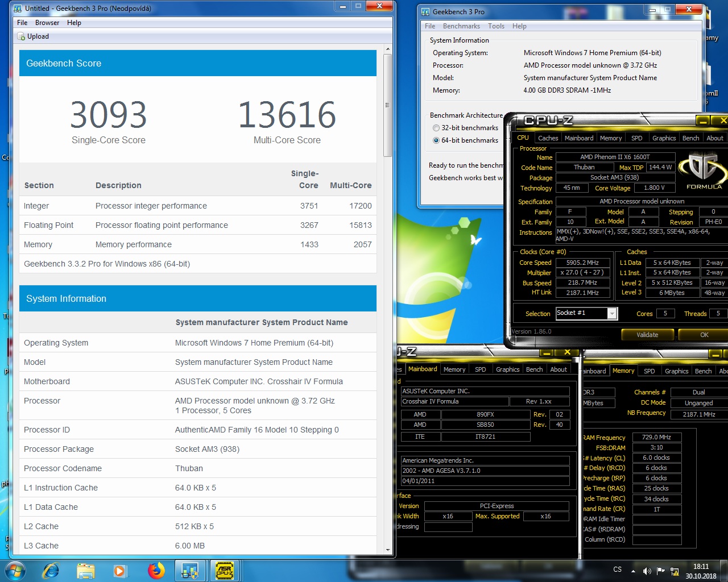Open About tab in bottom-left CPU-Z window
The image size is (728, 582).
(558, 369)
